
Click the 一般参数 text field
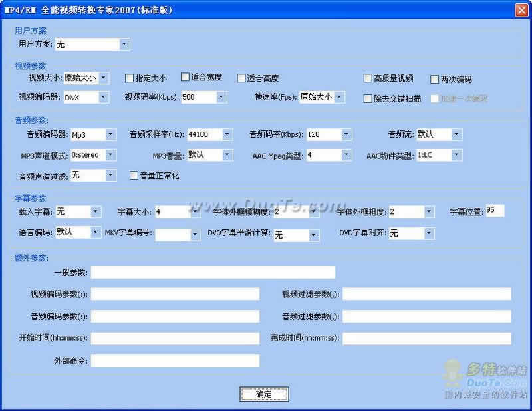[x=213, y=273]
